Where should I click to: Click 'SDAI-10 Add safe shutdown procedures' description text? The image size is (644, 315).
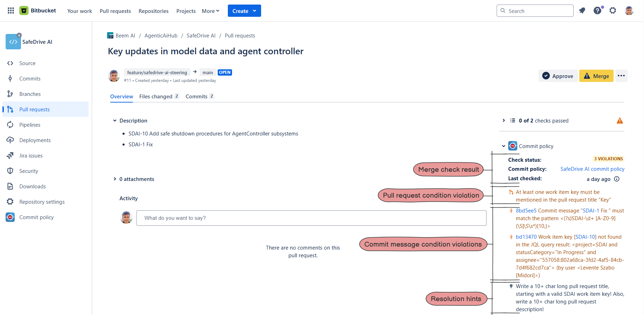coord(213,134)
